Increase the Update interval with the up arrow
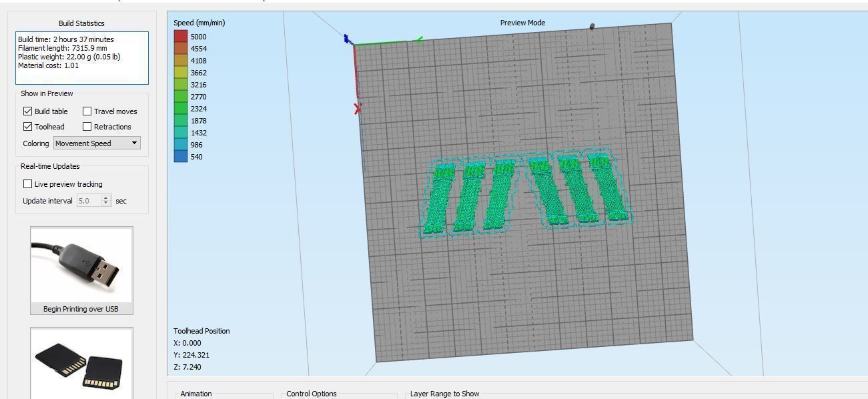The image size is (868, 399). coord(106,198)
